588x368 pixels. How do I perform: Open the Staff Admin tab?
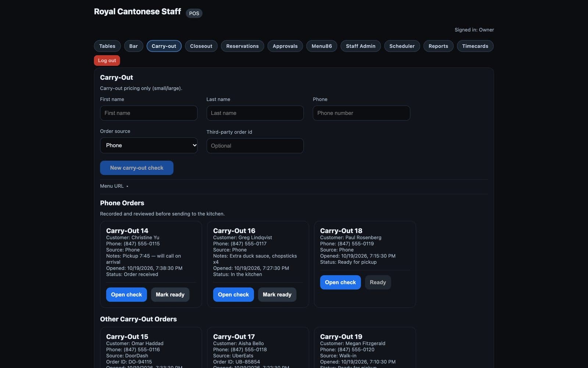pyautogui.click(x=361, y=46)
